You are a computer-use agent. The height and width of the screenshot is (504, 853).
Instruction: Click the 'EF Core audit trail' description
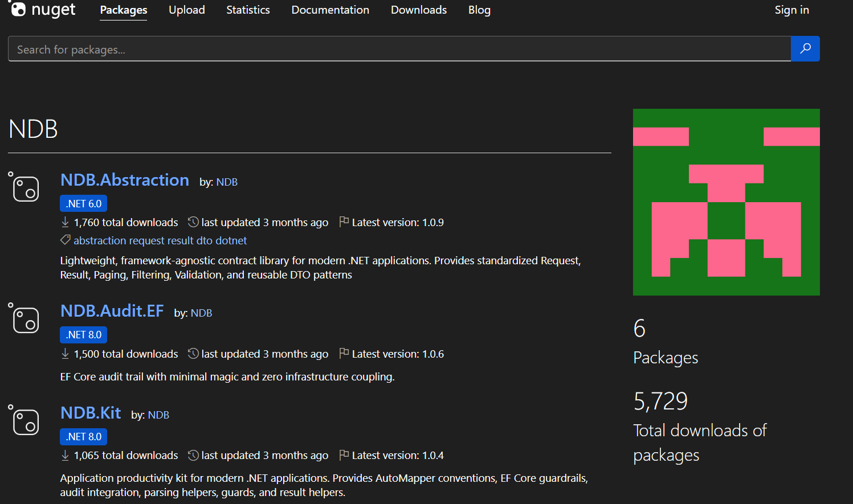click(227, 376)
